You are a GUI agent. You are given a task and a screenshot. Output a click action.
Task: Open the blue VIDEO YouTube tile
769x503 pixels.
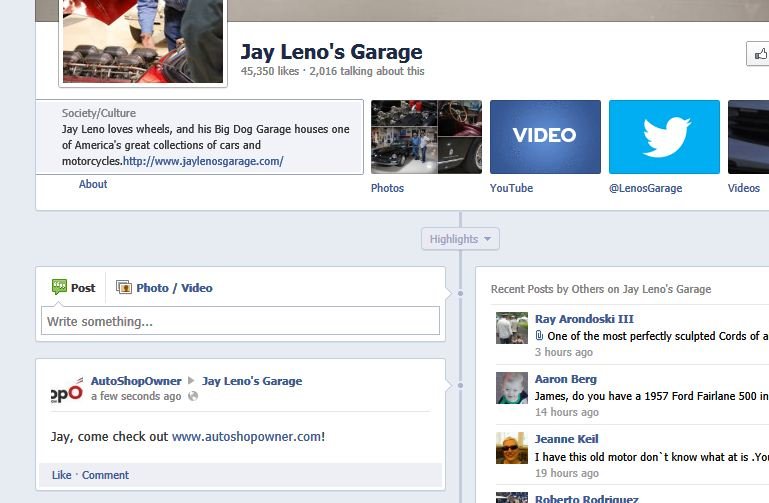point(545,137)
